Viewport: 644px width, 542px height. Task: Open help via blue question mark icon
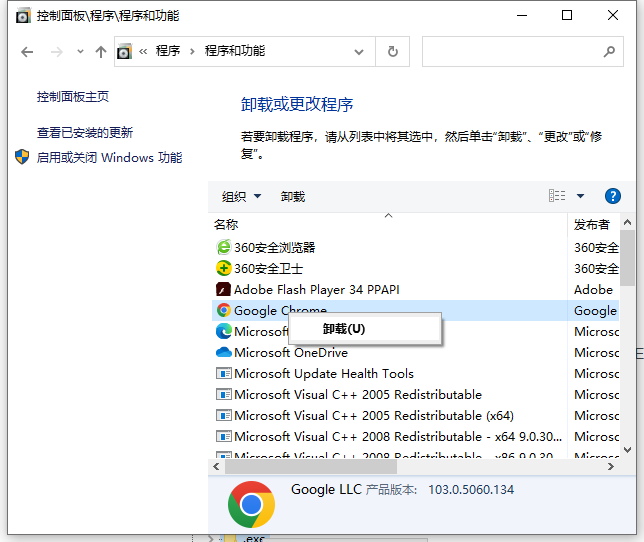coord(613,196)
